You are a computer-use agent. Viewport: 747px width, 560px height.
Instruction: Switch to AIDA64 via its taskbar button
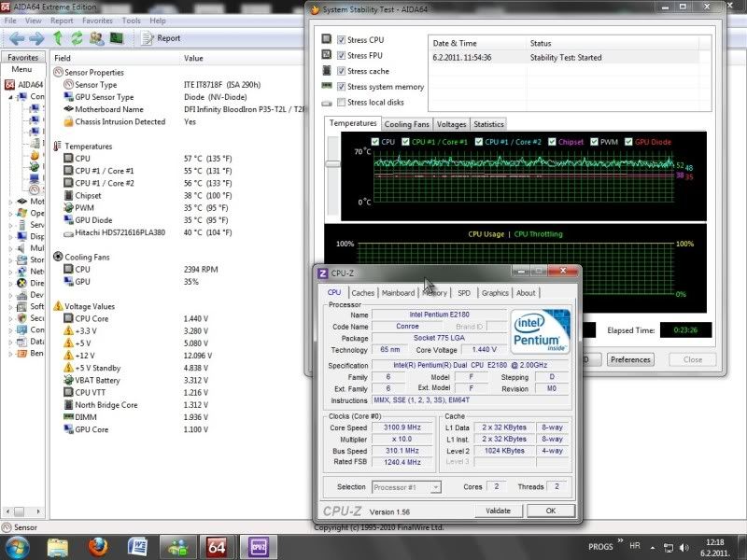(x=217, y=547)
